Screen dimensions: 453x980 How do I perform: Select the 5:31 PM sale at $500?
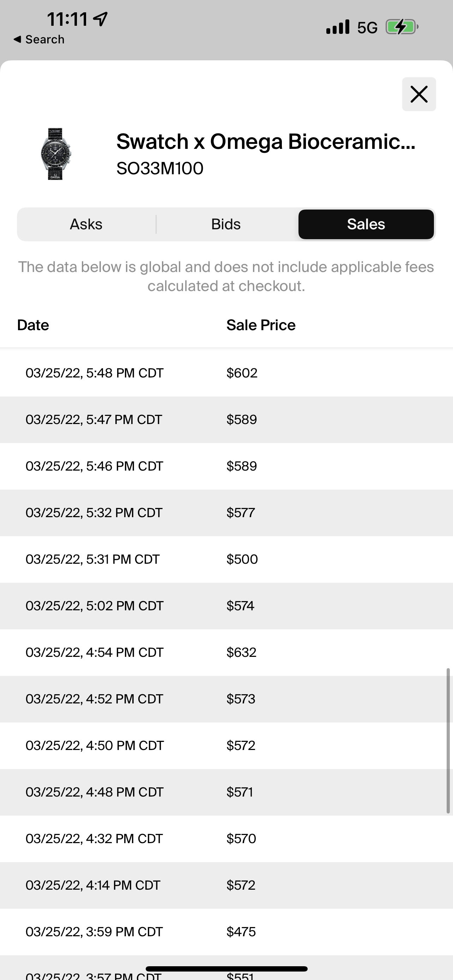click(226, 559)
